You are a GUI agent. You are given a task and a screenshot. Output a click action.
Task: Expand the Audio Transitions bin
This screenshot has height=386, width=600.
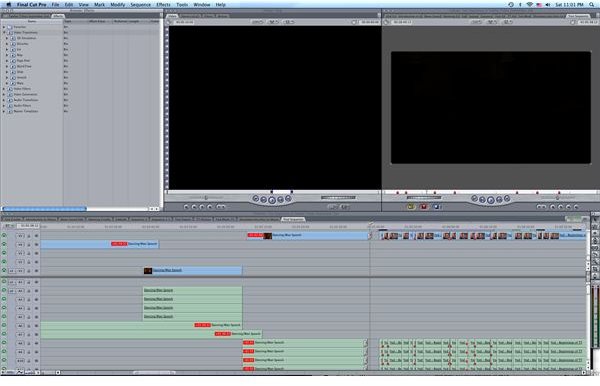coord(4,100)
